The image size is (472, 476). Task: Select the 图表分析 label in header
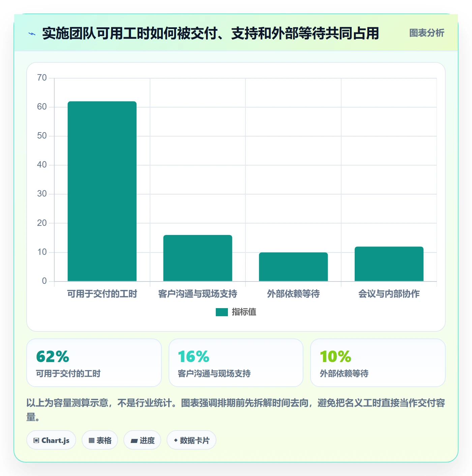click(x=426, y=33)
